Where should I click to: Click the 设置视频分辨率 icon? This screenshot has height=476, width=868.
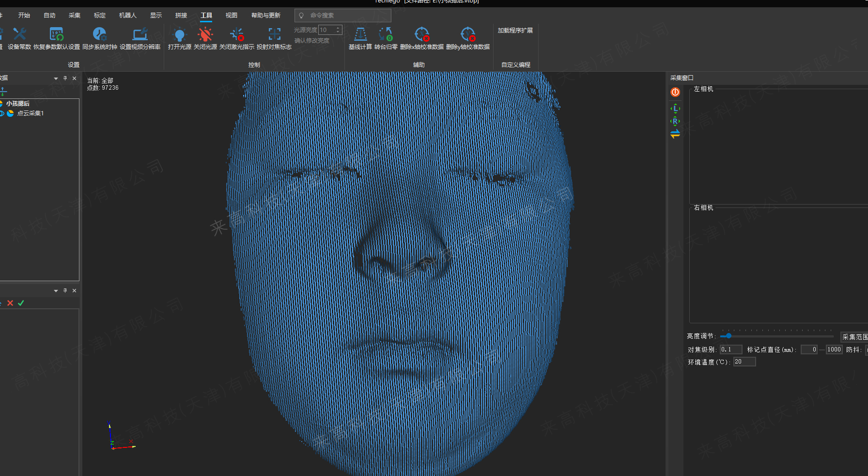(x=140, y=35)
